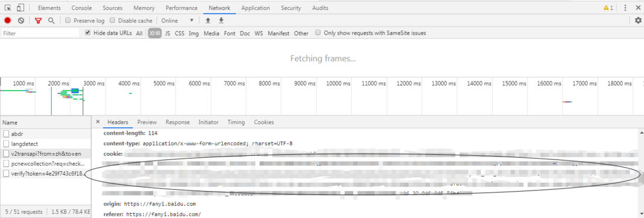Filter requests by All types
The width and height of the screenshot is (644, 218).
139,33
